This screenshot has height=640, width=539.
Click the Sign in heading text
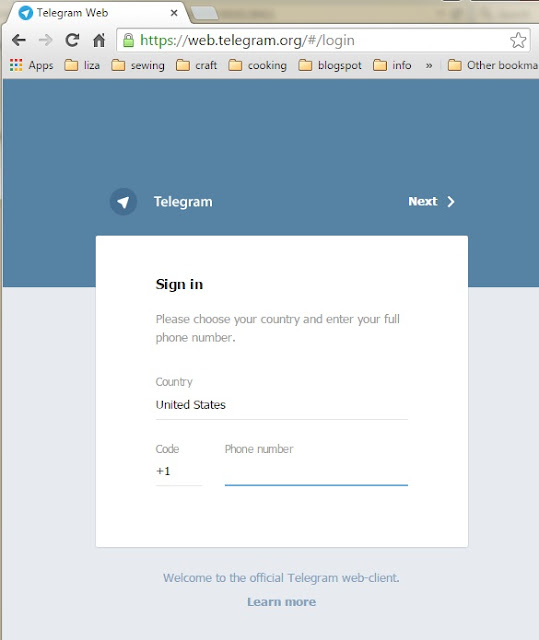[x=179, y=284]
